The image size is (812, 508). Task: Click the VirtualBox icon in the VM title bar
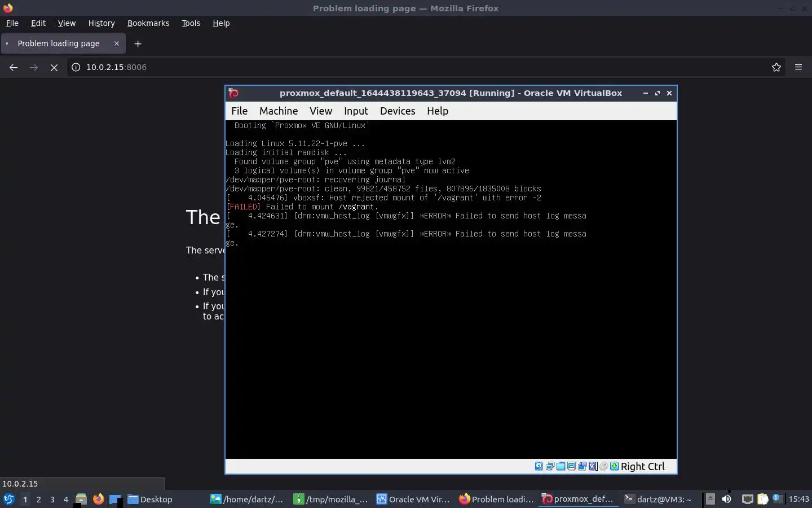tap(233, 93)
